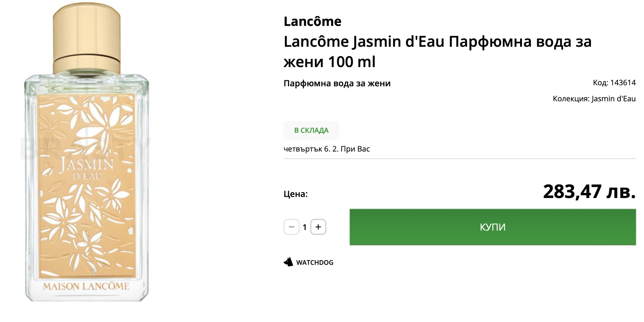
Task: Open the WATCHDOG price alert link
Action: (314, 263)
